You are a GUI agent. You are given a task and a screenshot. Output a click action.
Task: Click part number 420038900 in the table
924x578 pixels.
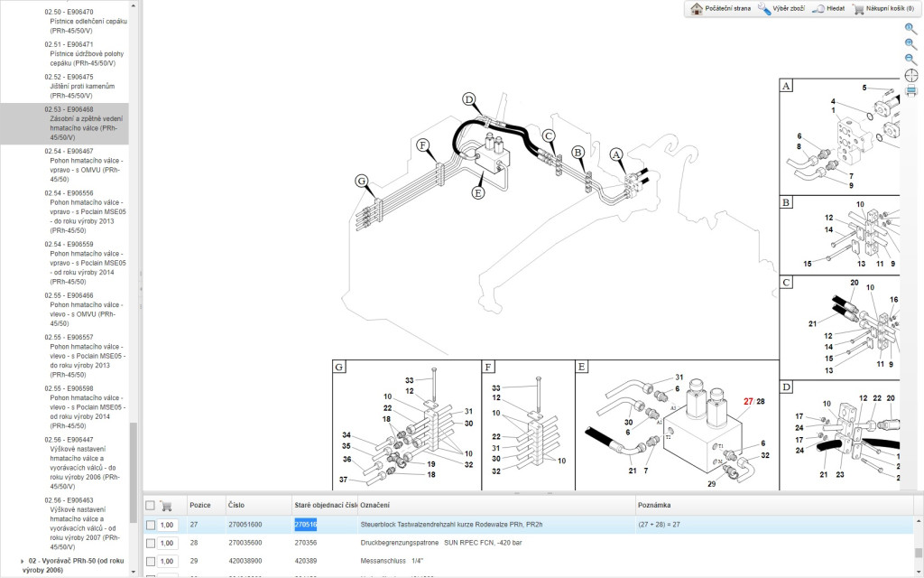coord(245,561)
